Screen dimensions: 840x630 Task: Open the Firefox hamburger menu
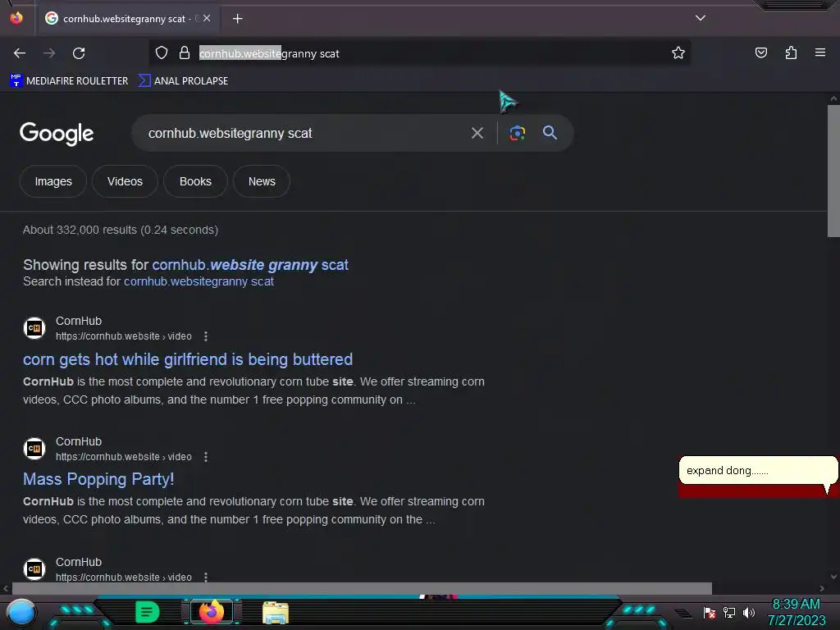(x=820, y=52)
